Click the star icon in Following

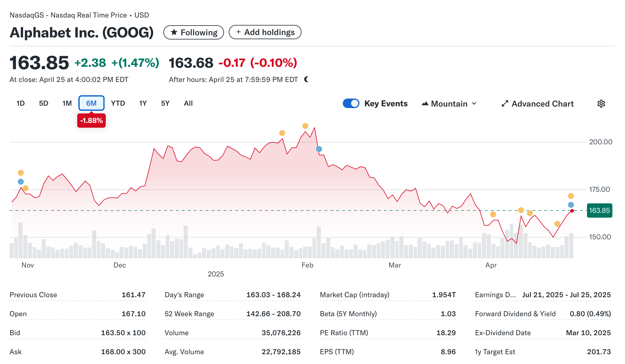click(x=174, y=32)
